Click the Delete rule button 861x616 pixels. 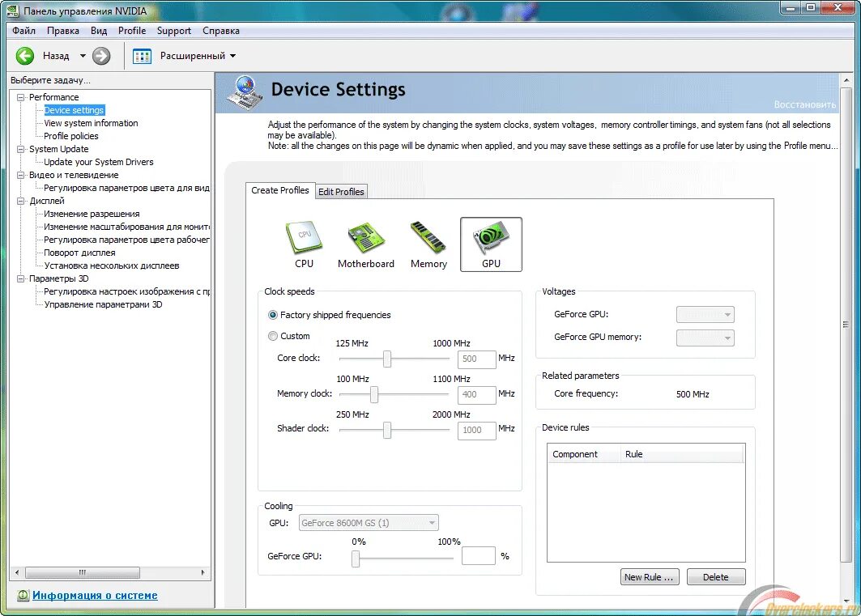[x=715, y=577]
